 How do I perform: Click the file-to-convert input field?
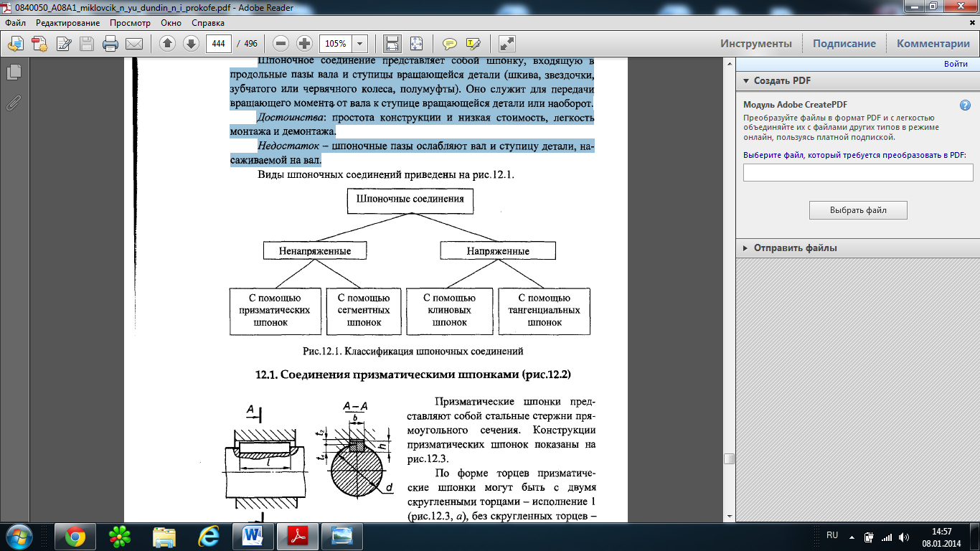[858, 173]
